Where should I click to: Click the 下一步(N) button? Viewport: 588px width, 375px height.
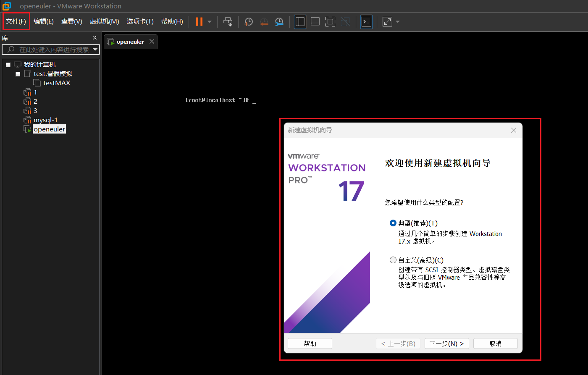(447, 344)
